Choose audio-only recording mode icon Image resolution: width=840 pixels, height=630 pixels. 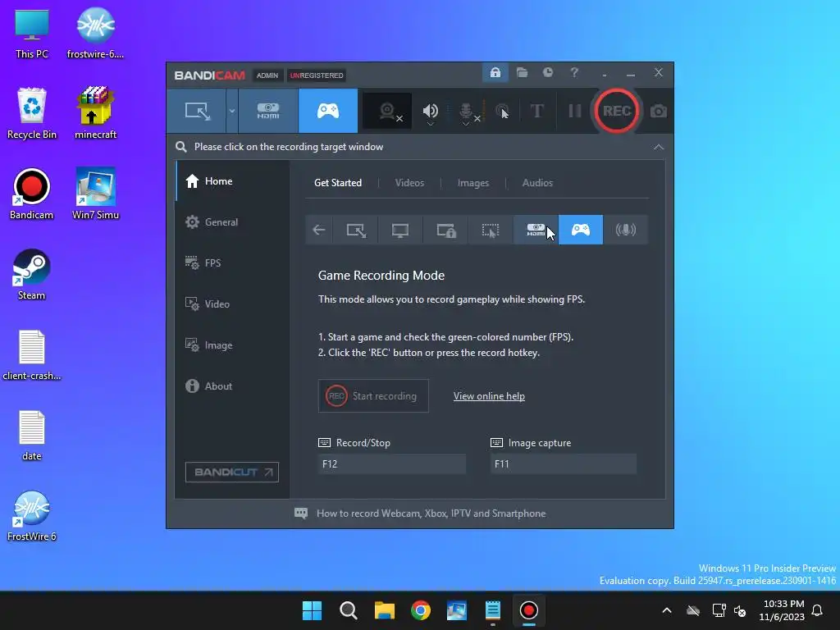click(626, 230)
